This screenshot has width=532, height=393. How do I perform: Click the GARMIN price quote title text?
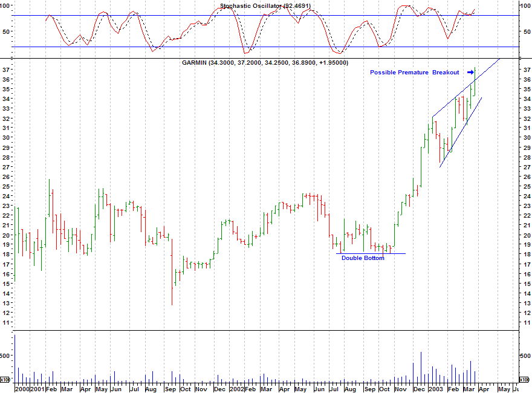(x=265, y=63)
